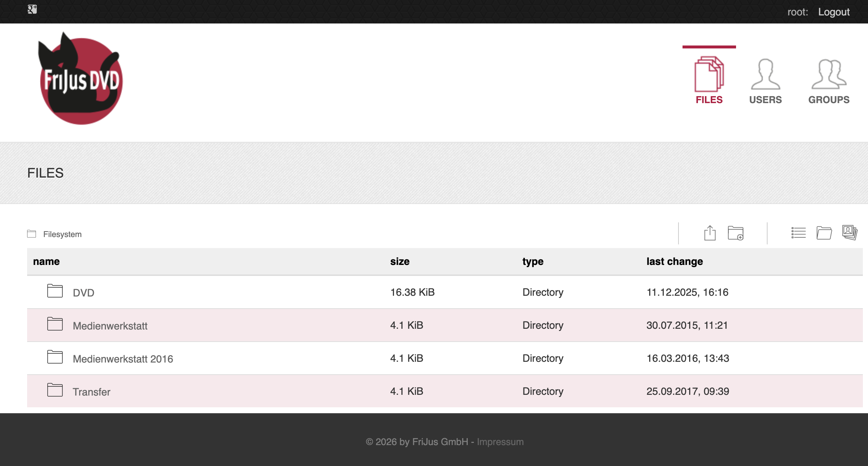Viewport: 868px width, 466px height.
Task: Sort files by the name column
Action: point(46,261)
